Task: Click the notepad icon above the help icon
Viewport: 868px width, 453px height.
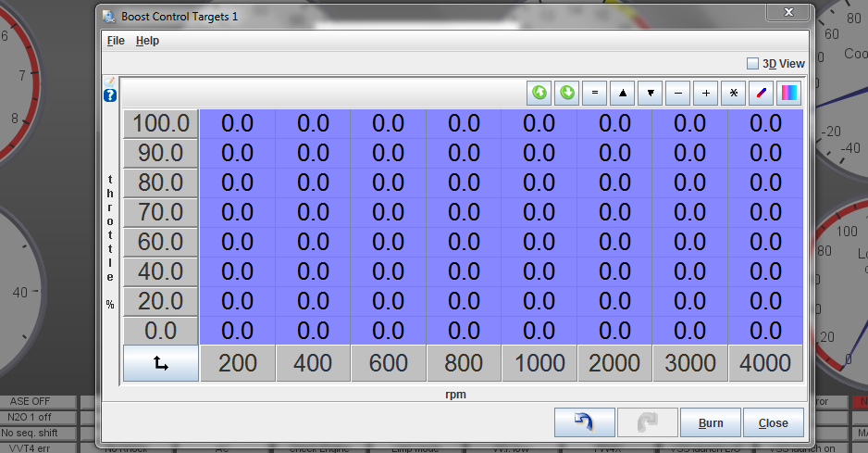Action: point(110,82)
